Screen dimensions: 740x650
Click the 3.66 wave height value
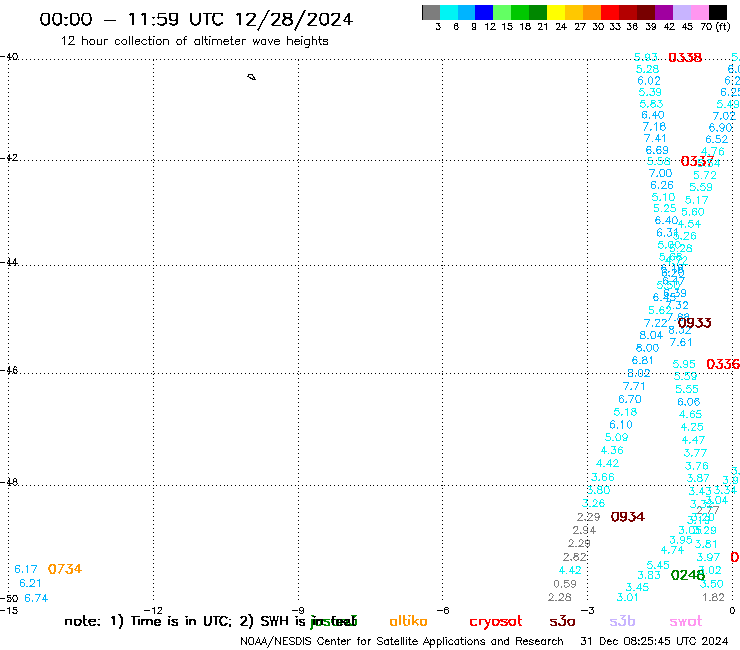(603, 477)
